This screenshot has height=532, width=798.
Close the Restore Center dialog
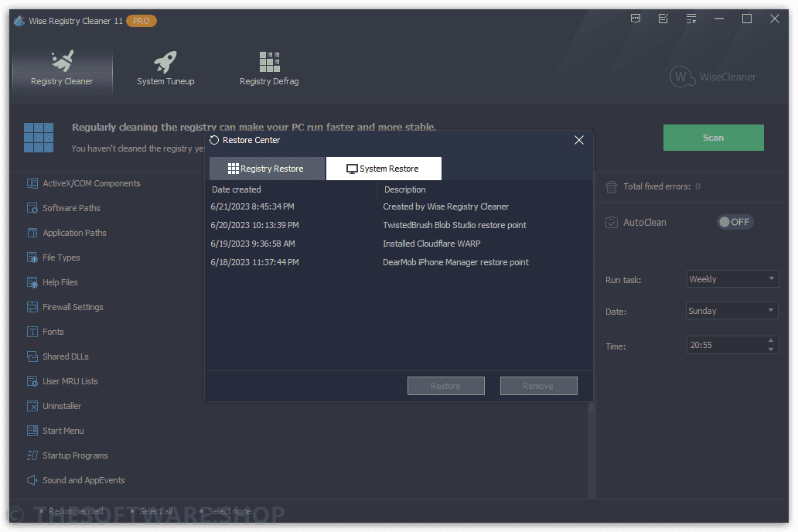point(579,140)
